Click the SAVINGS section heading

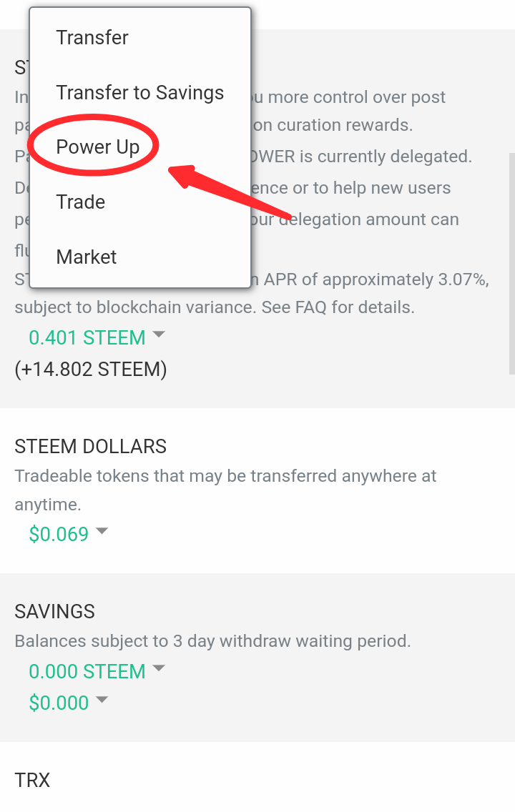click(x=55, y=612)
